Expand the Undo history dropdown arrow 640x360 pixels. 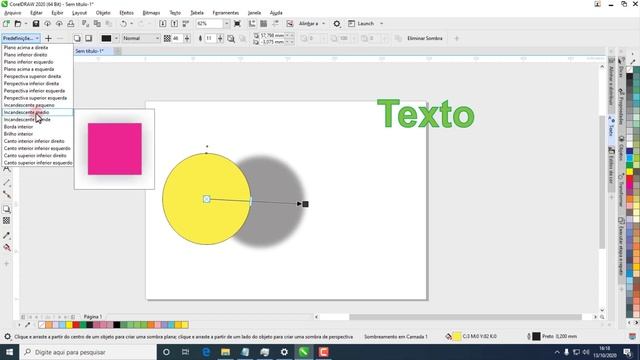coord(131,24)
